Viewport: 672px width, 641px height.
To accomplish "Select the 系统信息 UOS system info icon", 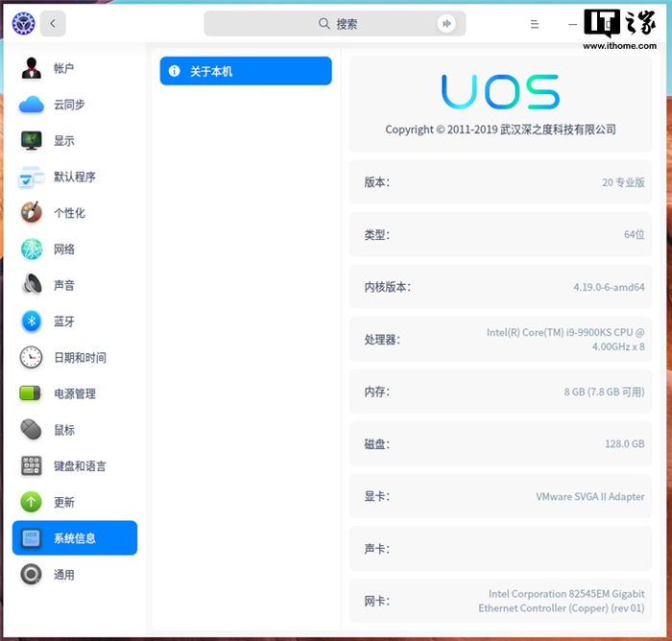I will [x=32, y=538].
